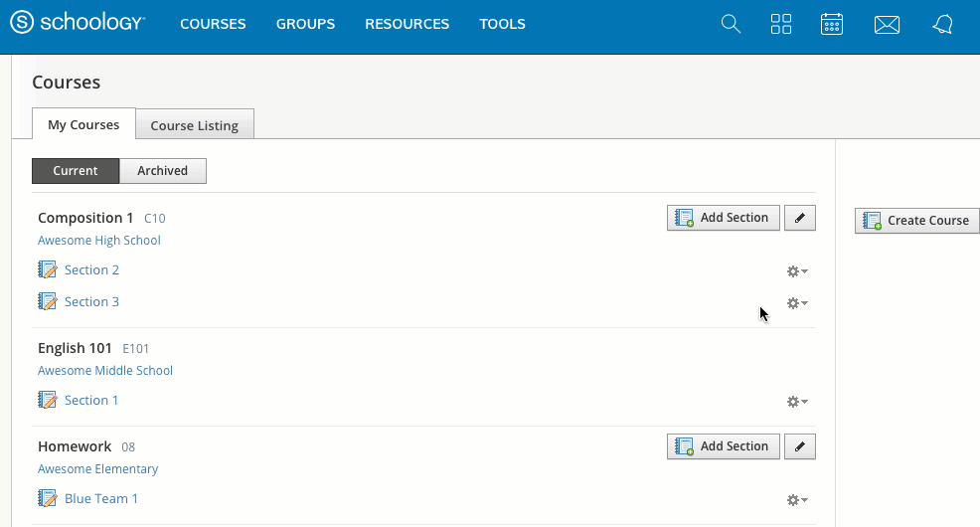Open gear dropdown for Blue Team 1
The image size is (980, 527).
[x=796, y=500]
